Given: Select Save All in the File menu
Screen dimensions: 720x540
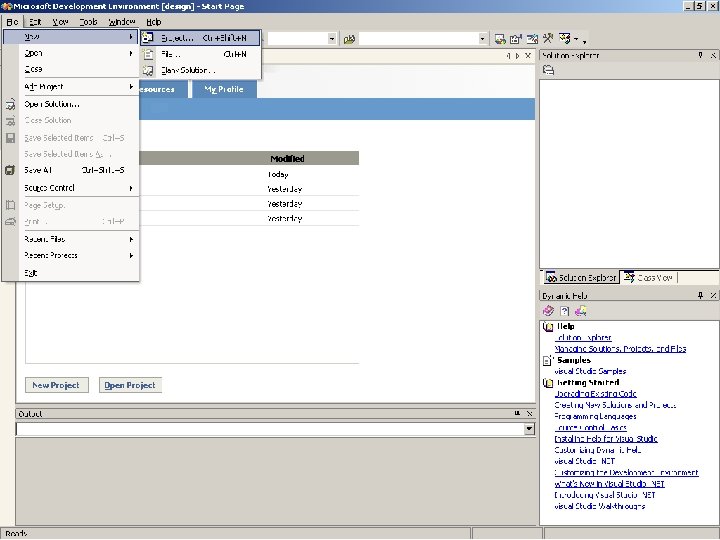Looking at the screenshot, I should point(71,170).
